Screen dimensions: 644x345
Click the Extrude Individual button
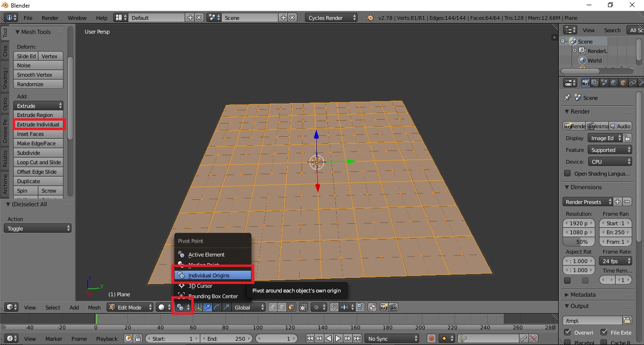point(38,124)
